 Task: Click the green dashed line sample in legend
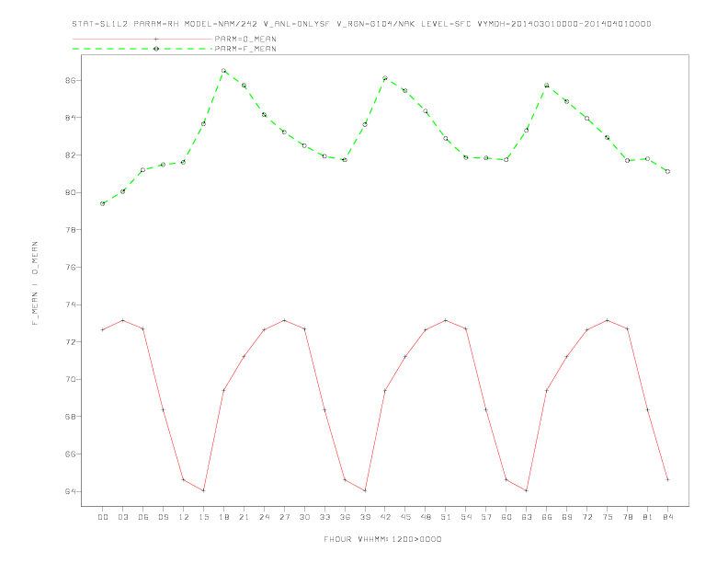pyautogui.click(x=142, y=49)
